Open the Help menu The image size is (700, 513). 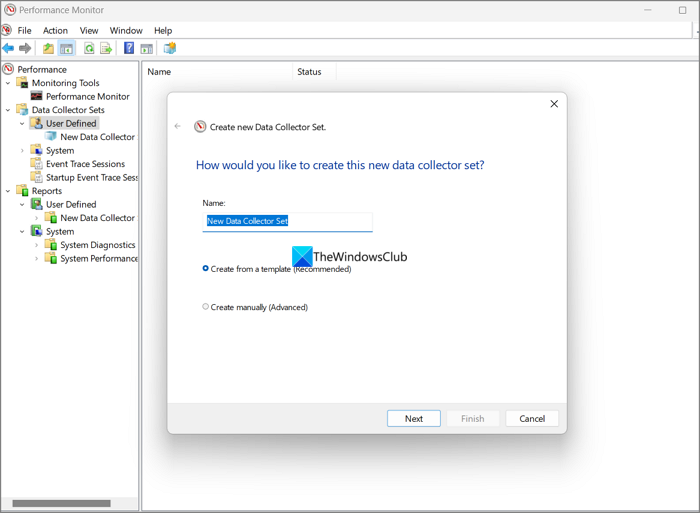163,30
